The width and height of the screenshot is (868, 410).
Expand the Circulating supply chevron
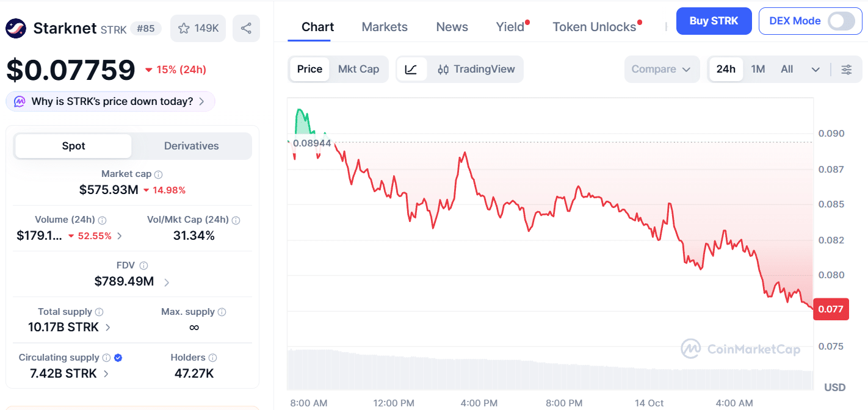point(106,373)
